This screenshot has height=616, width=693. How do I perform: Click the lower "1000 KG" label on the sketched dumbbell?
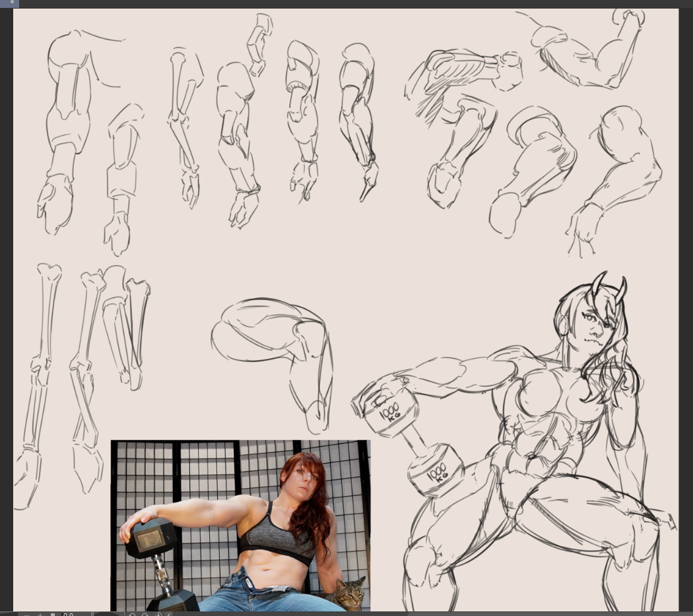tap(438, 473)
